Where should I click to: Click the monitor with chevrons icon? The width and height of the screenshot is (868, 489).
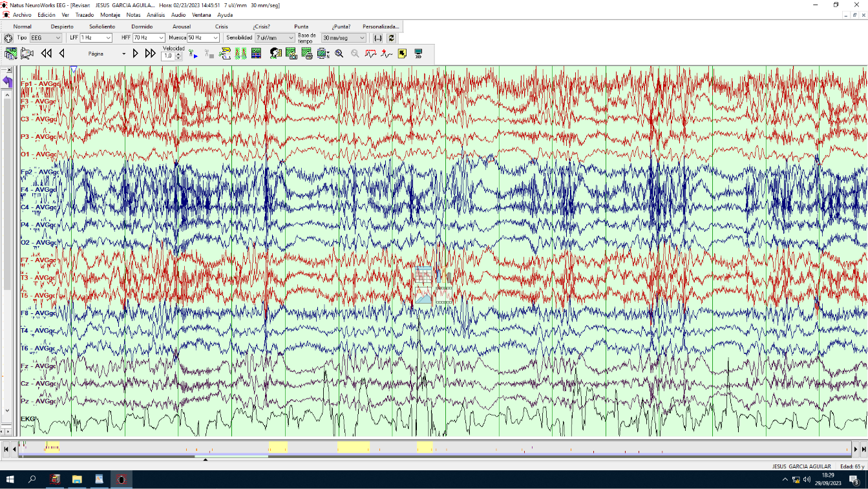[418, 54]
